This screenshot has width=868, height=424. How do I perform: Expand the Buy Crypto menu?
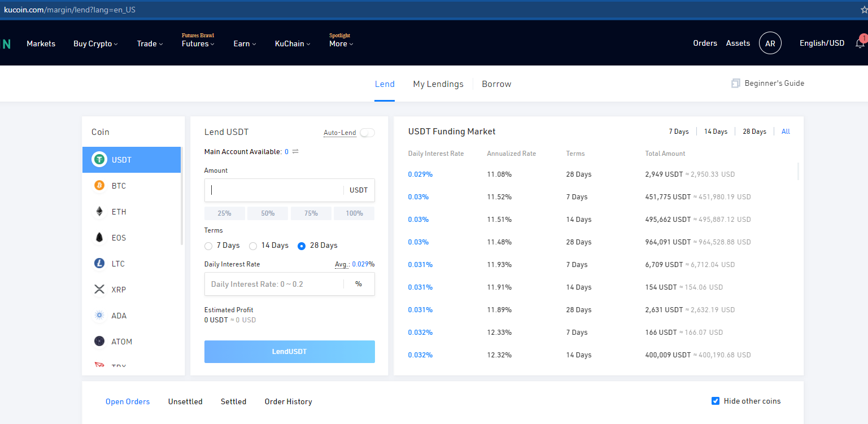[95, 43]
